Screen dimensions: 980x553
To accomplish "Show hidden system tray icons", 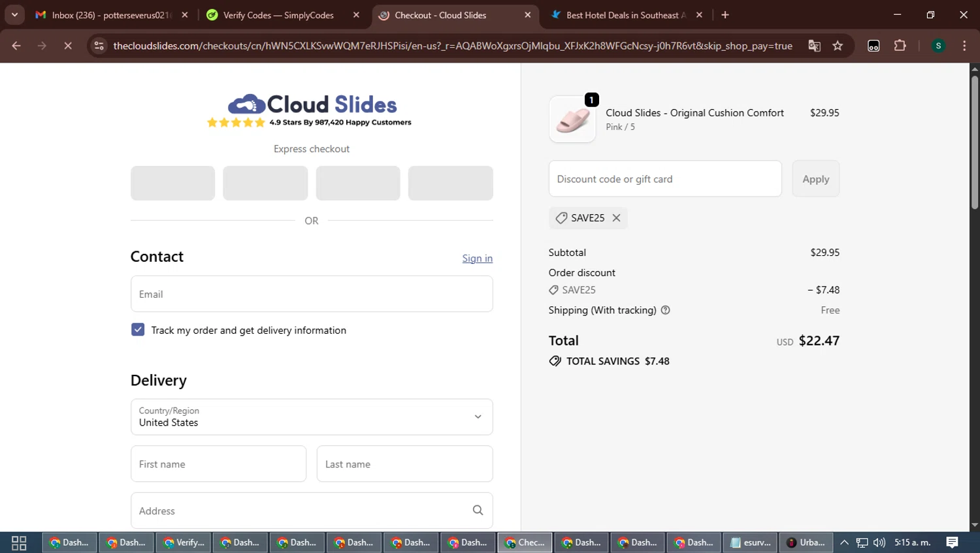I will (x=844, y=543).
